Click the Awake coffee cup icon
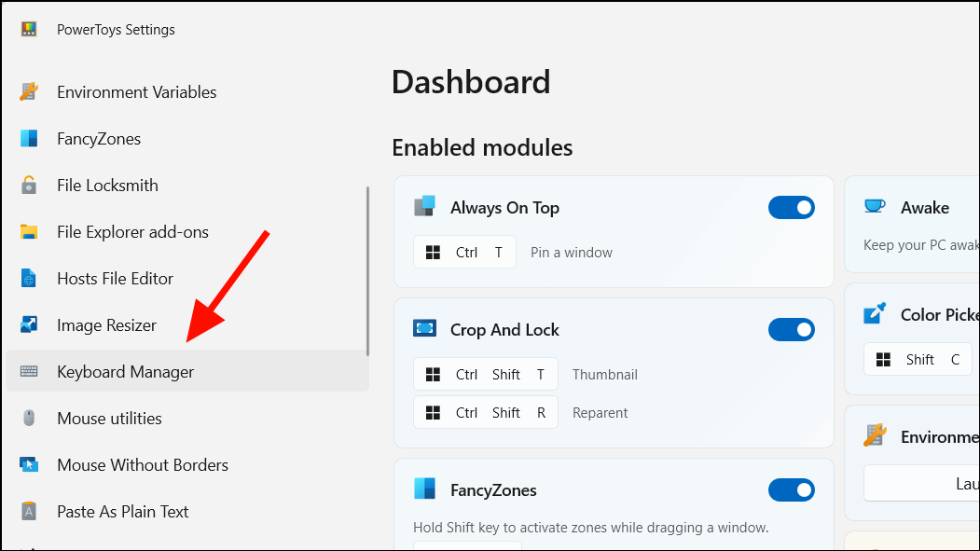 (x=874, y=207)
